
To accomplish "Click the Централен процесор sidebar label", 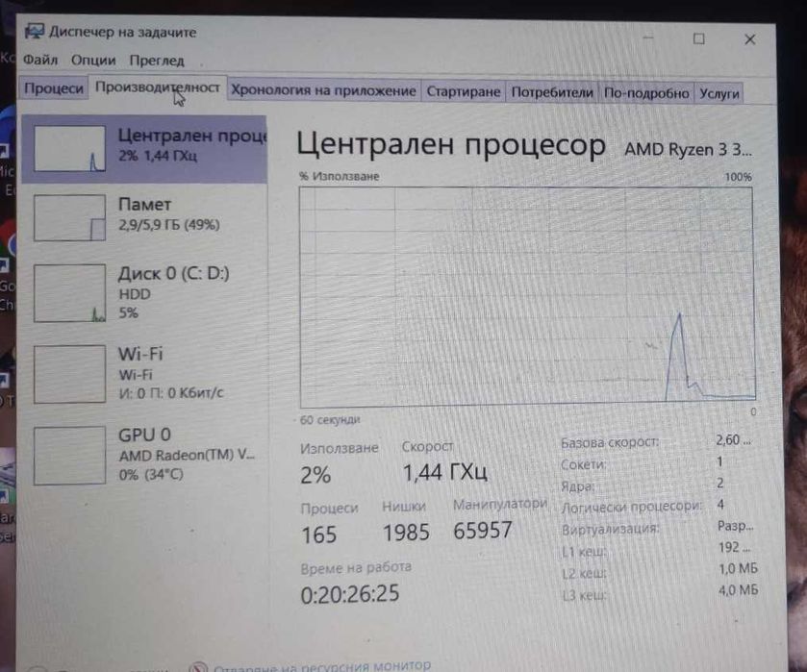I will click(x=192, y=136).
